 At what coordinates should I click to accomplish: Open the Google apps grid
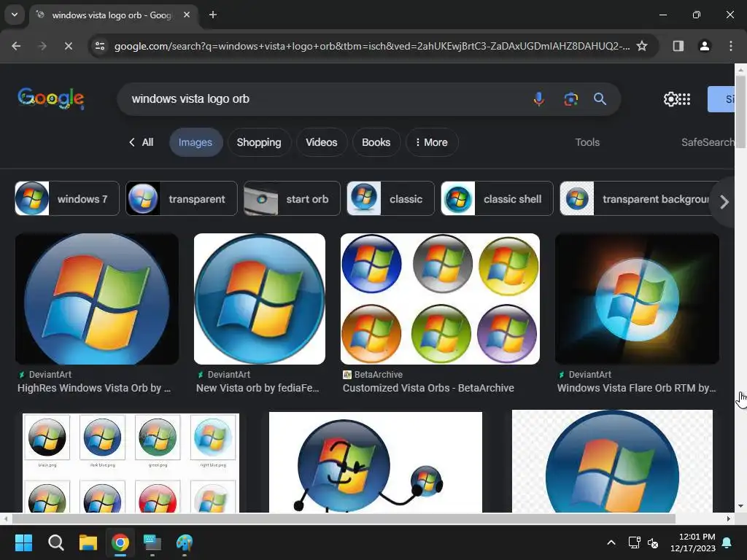point(684,99)
